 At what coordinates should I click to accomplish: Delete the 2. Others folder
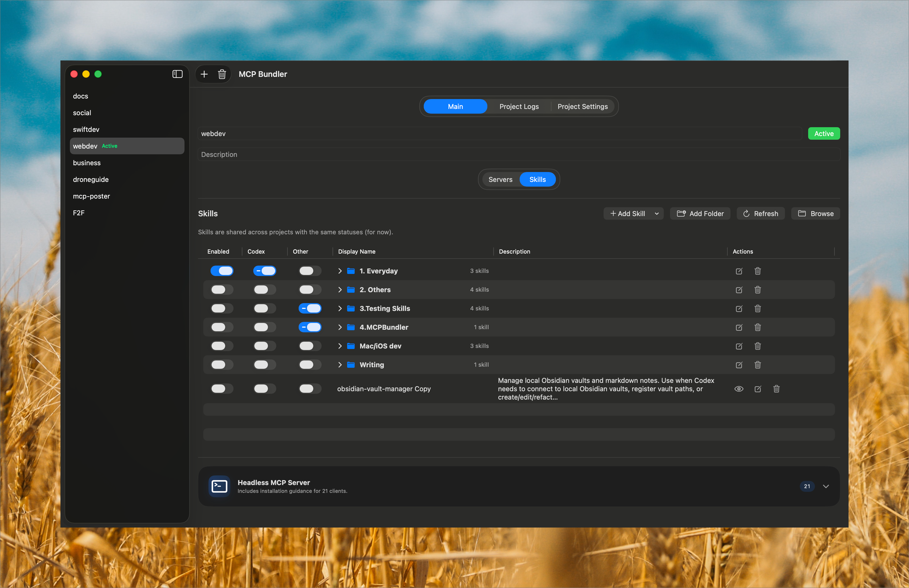pyautogui.click(x=757, y=290)
